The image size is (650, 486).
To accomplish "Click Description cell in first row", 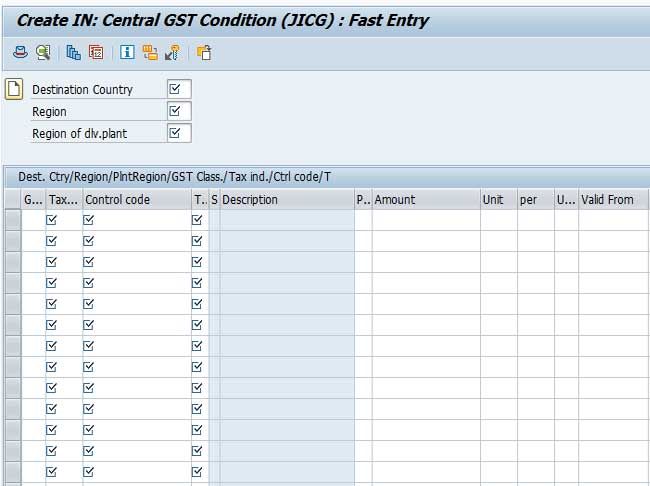I will pos(287,220).
